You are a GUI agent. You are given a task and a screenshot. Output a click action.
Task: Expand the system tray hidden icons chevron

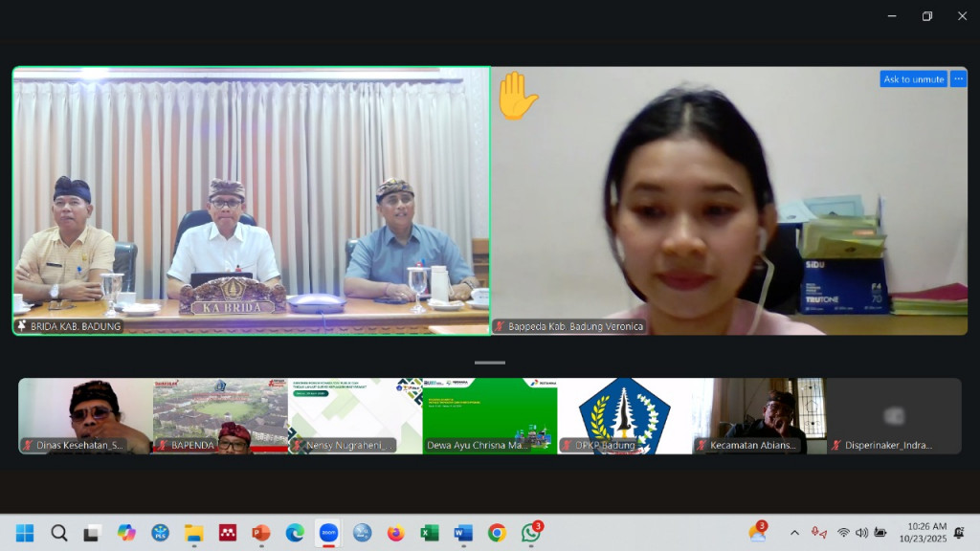794,533
